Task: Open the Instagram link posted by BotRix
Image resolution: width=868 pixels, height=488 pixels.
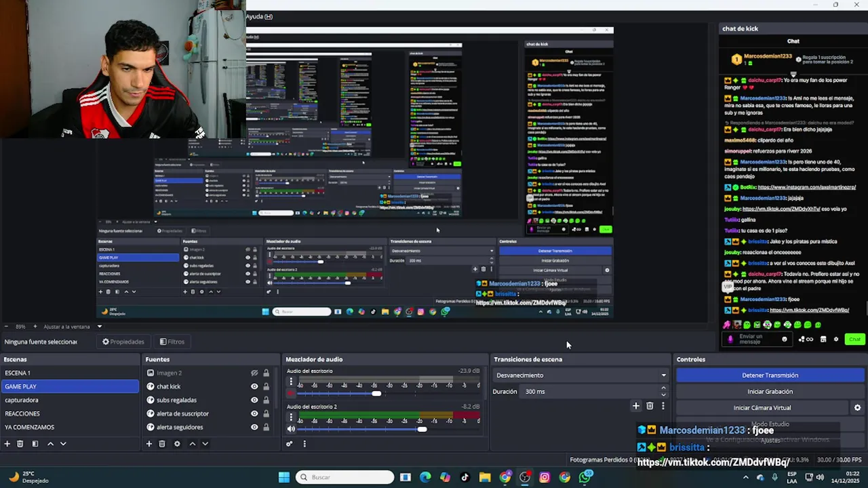Action: [x=806, y=187]
